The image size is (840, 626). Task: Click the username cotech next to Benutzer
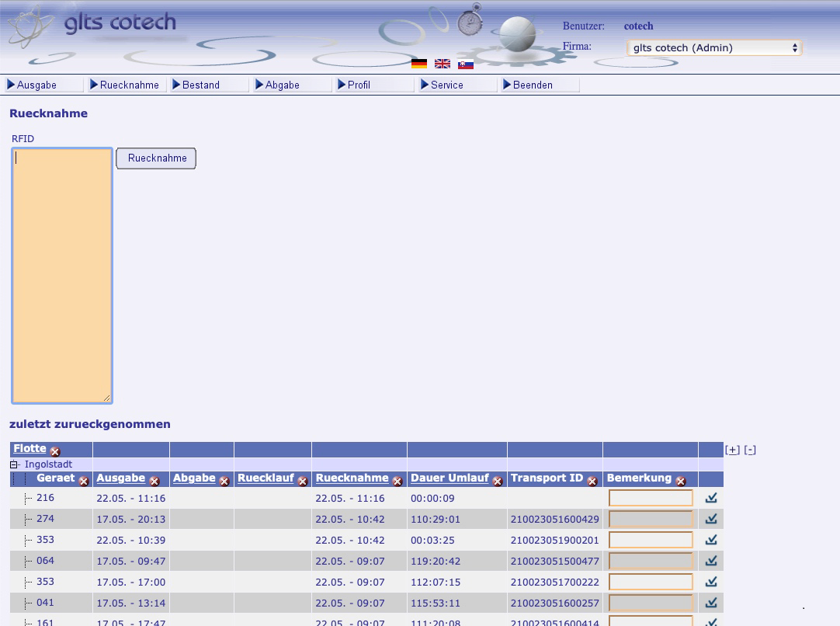pos(639,26)
